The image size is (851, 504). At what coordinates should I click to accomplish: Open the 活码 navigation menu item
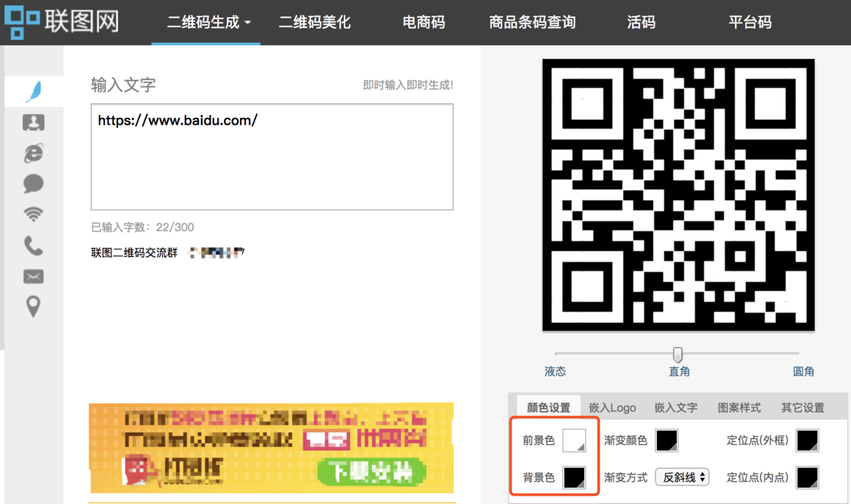641,23
